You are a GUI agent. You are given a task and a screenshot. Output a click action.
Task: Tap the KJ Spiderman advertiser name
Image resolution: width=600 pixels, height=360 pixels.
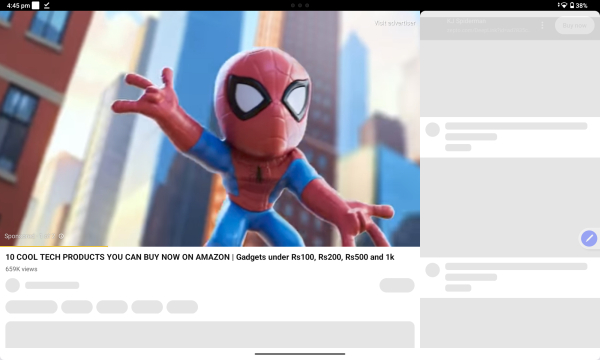tap(466, 21)
